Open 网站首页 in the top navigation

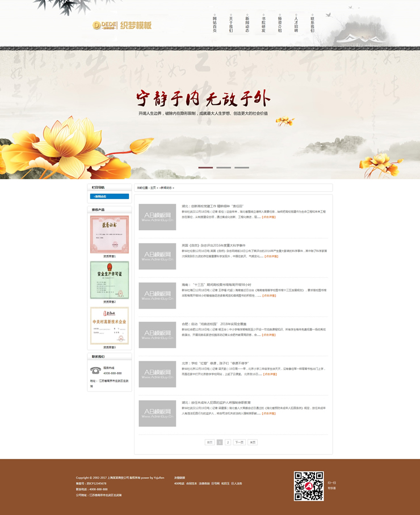pos(215,24)
